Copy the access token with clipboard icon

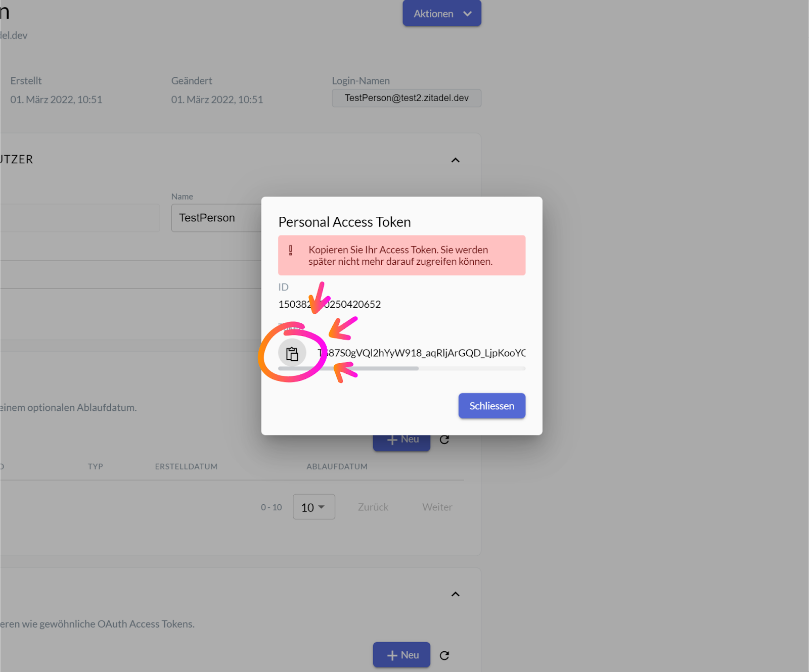(292, 354)
